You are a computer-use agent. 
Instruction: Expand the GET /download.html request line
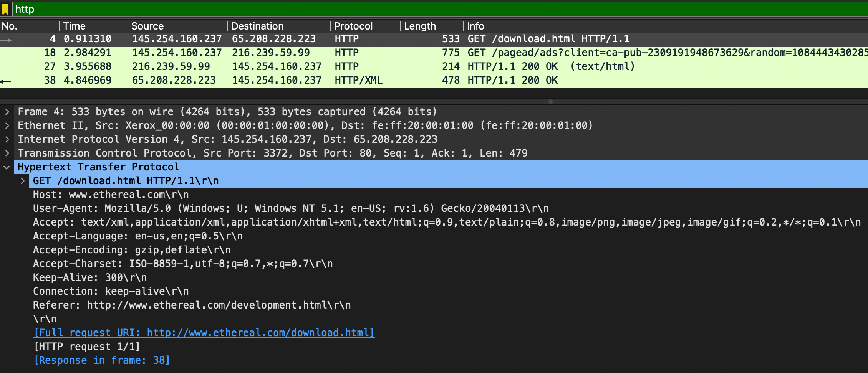click(x=23, y=181)
